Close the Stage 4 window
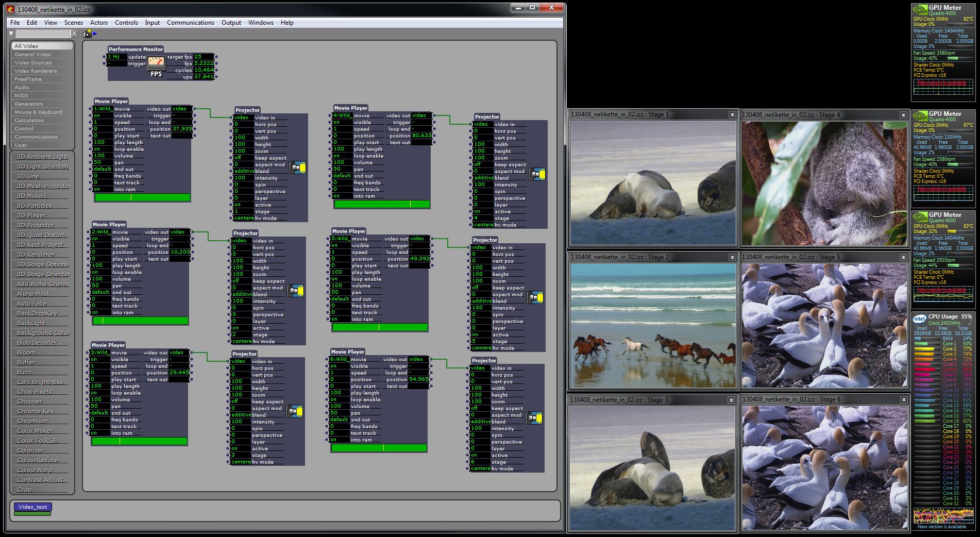This screenshot has width=980, height=537. (903, 115)
